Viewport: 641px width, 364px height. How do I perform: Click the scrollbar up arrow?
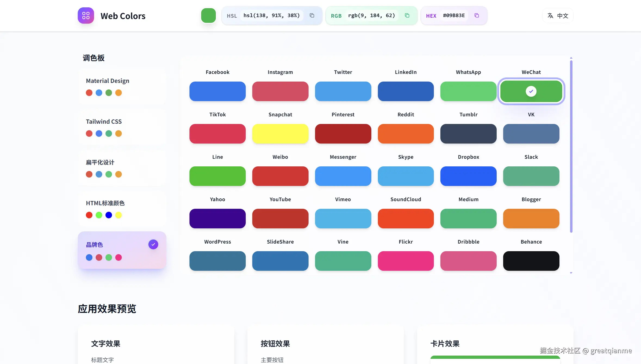[571, 58]
